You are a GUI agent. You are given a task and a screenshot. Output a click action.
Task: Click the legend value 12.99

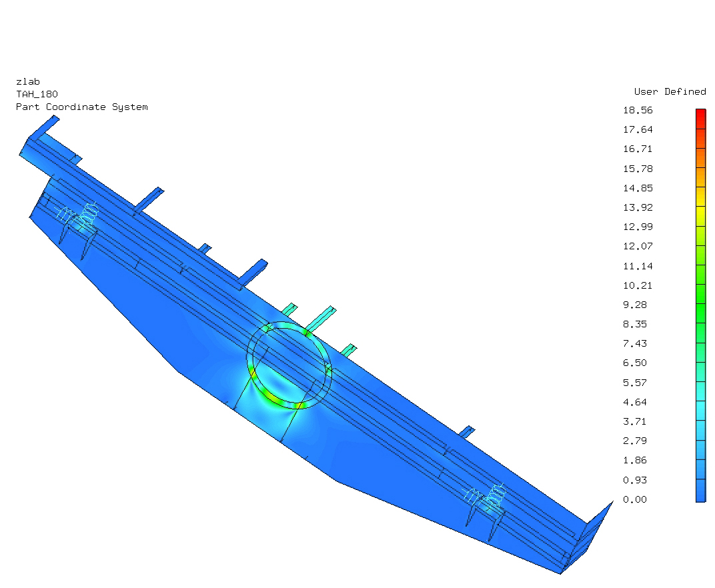click(638, 227)
